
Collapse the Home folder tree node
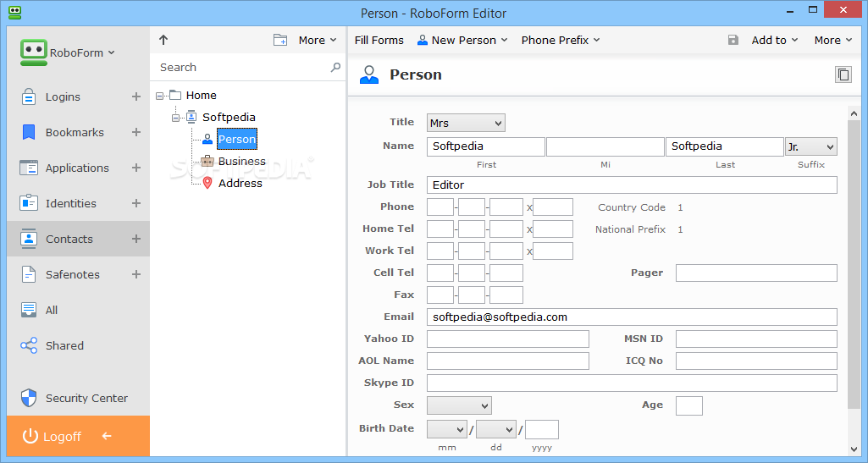(x=159, y=96)
